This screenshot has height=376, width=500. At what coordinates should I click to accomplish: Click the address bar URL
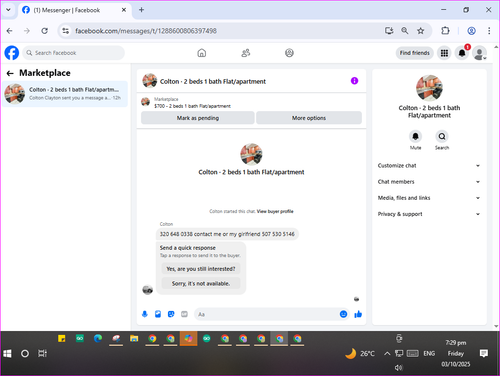pos(146,31)
